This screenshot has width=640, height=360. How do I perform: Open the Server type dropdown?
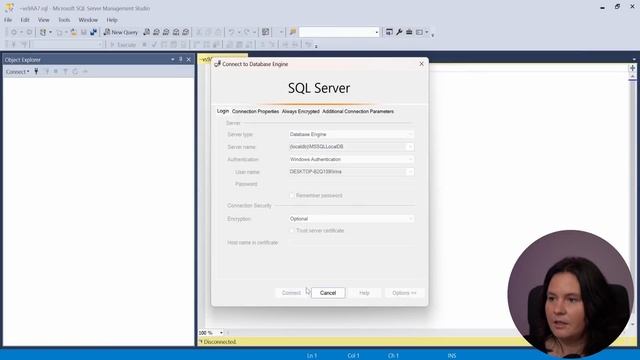click(351, 134)
